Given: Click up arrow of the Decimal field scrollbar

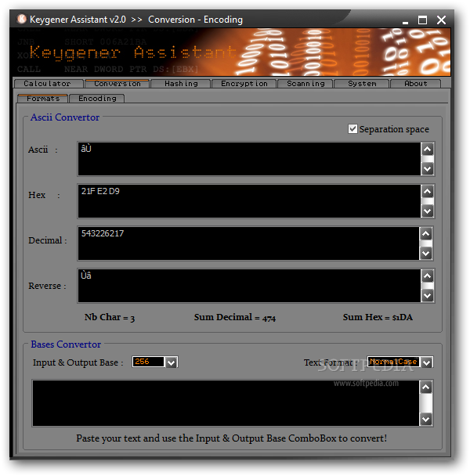Looking at the screenshot, I should pyautogui.click(x=426, y=233).
